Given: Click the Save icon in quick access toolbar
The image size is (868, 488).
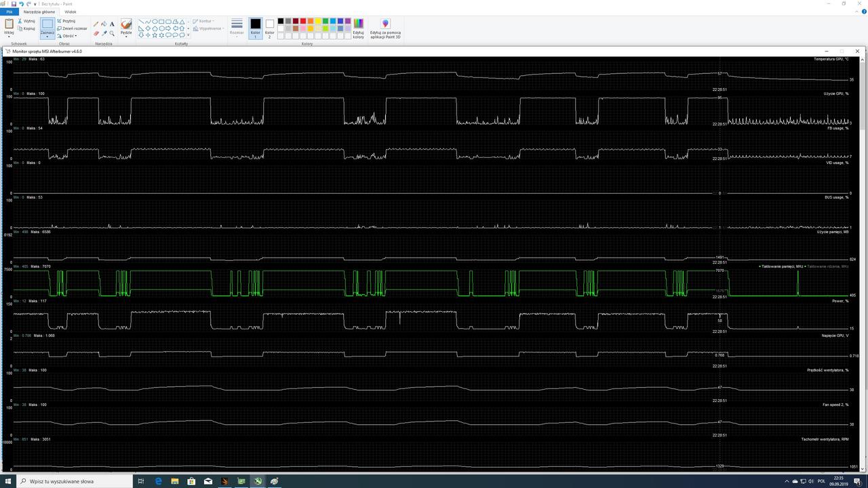Looking at the screenshot, I should click(x=14, y=4).
